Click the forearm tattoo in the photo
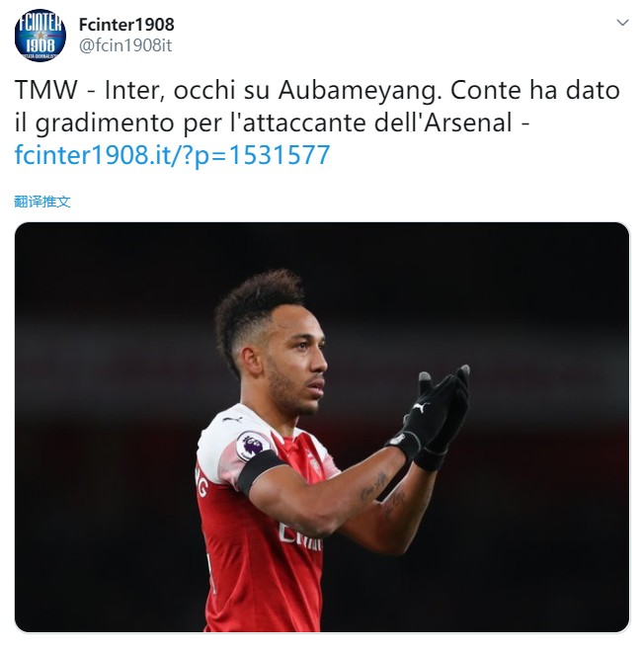The image size is (644, 655). [378, 491]
